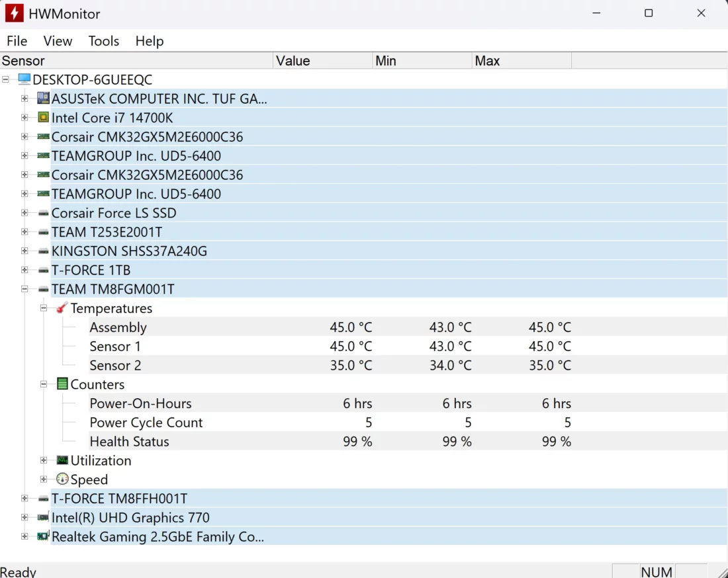
Task: Click the T-FORCE TM8FFH001T drive icon
Action: (43, 499)
